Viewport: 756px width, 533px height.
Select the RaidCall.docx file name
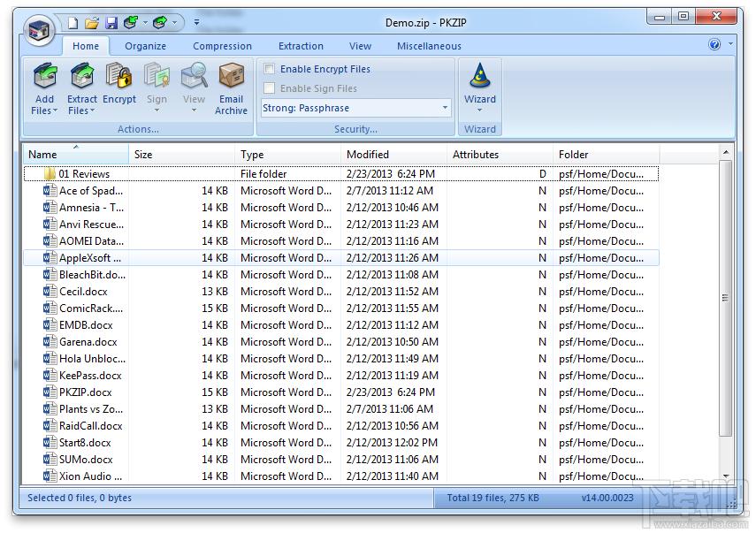91,426
